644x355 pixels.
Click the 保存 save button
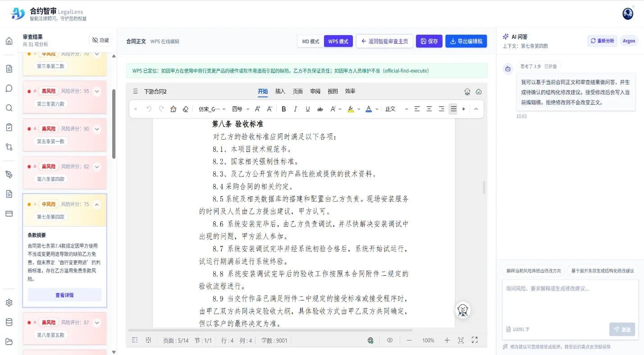point(429,41)
